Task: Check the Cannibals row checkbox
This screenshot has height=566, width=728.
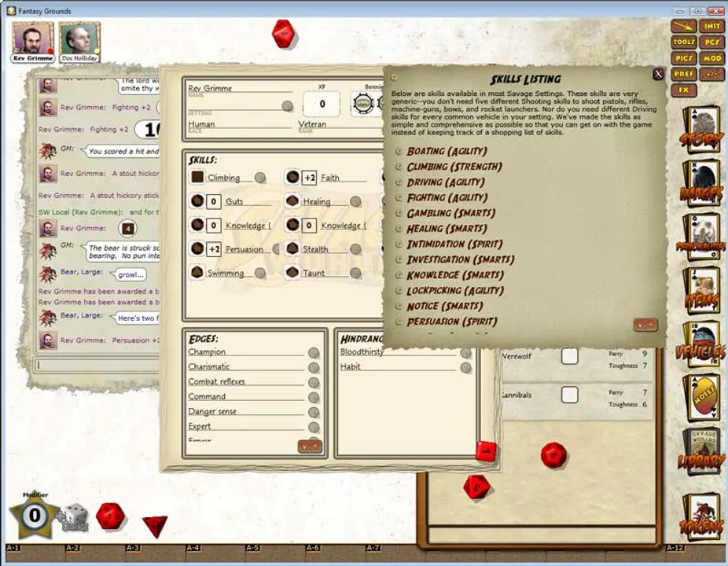Action: (570, 395)
